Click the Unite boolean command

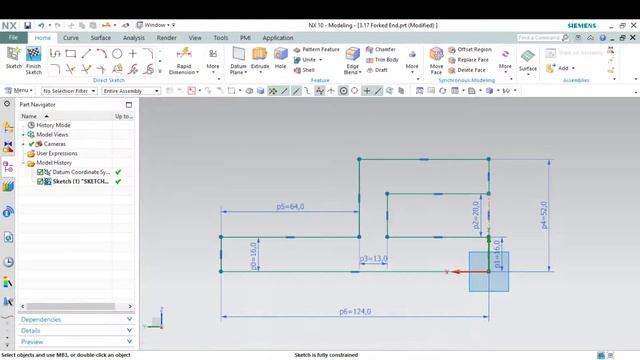pyautogui.click(x=304, y=60)
